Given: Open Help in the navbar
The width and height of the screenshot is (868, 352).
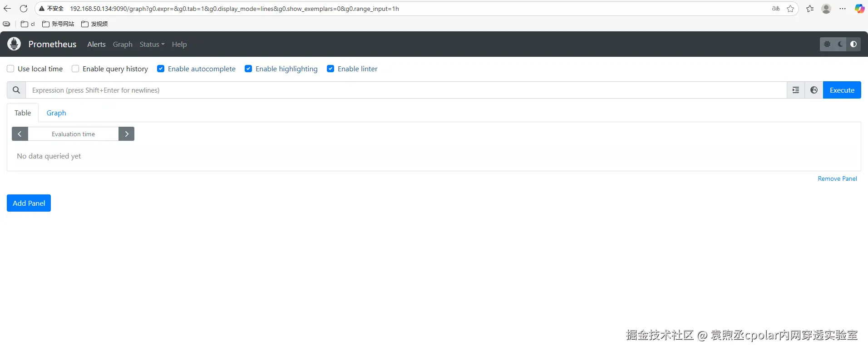Looking at the screenshot, I should coord(179,44).
